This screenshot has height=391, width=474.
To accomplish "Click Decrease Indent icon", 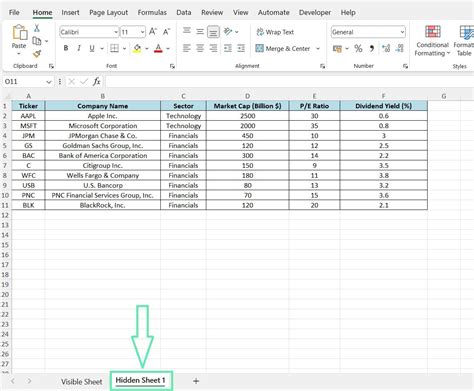I will 228,48.
